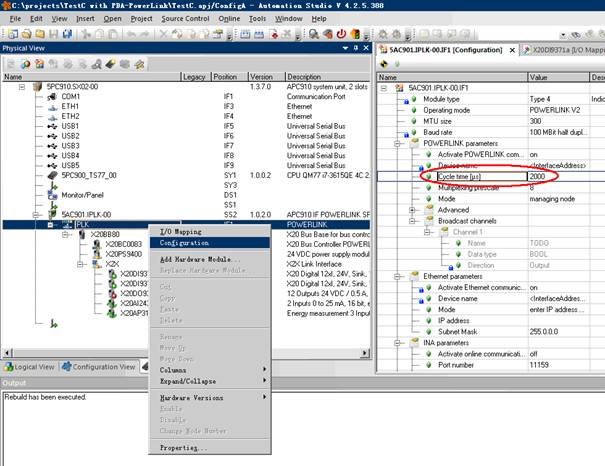
Task: Switch to the Logical View tab
Action: [x=29, y=367]
